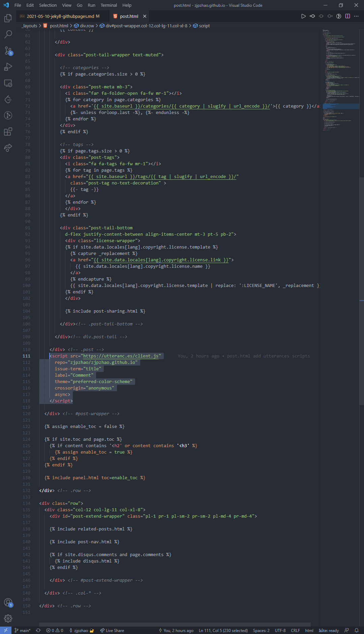364x634 pixels.
Task: Click the repo="zjpzhao/zjpzhao.github.io" attribute
Action: pos(96,362)
